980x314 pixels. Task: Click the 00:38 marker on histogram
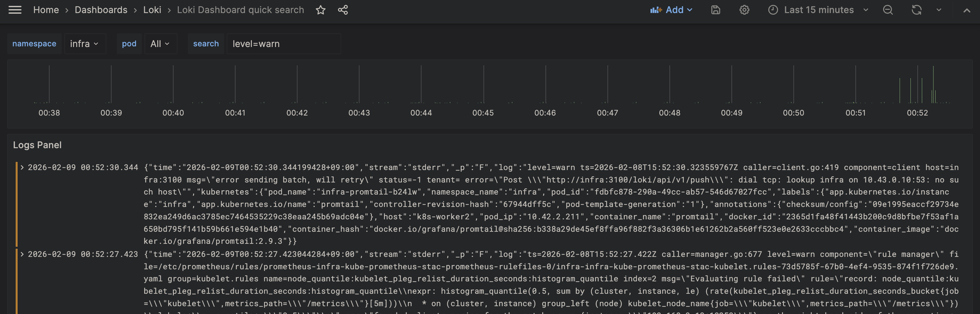[49, 84]
